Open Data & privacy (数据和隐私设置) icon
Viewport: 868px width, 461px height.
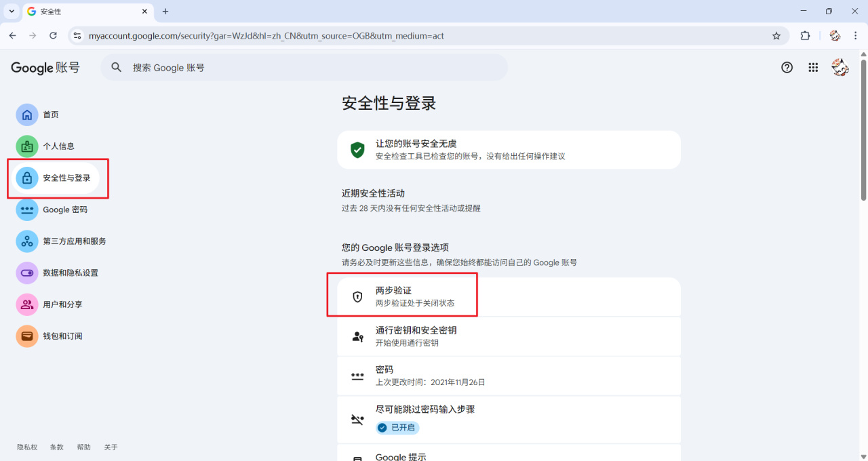tap(27, 273)
